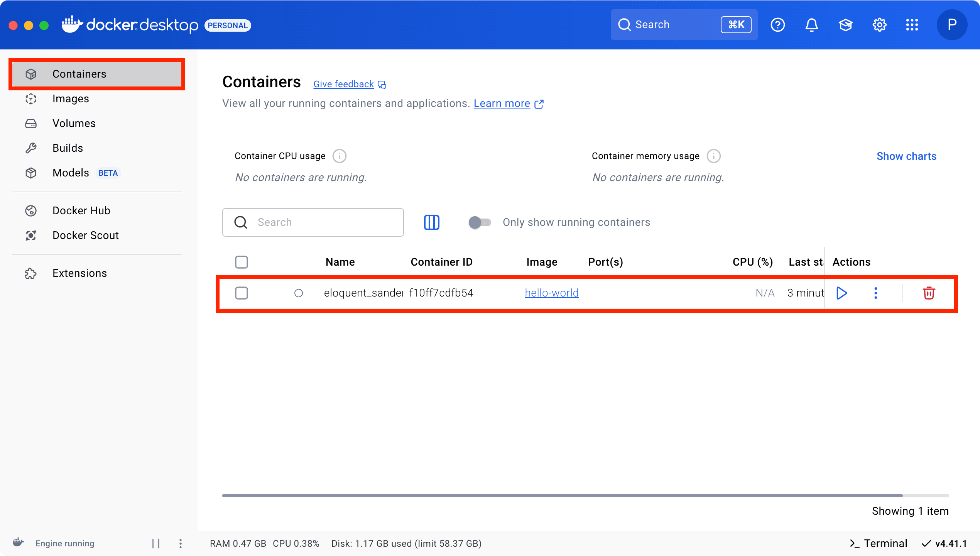Image resolution: width=980 pixels, height=556 pixels.
Task: Open the Images sidebar section
Action: (x=97, y=99)
